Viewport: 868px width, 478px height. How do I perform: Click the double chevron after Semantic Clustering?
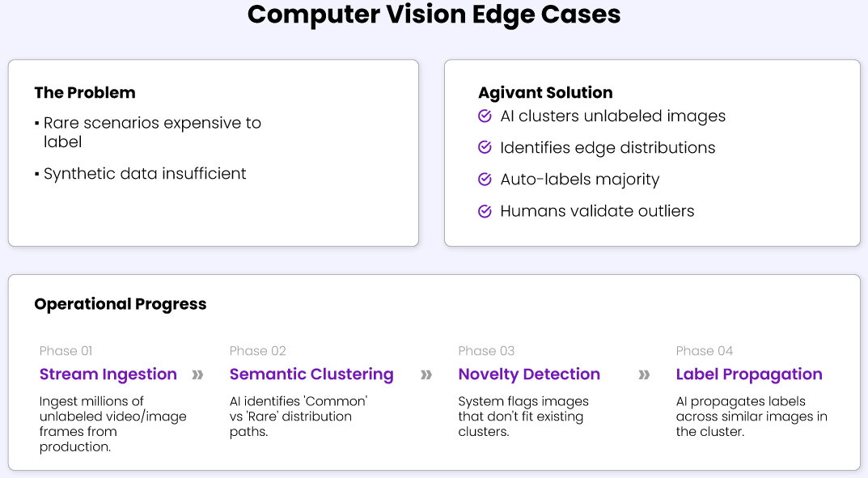coord(426,374)
